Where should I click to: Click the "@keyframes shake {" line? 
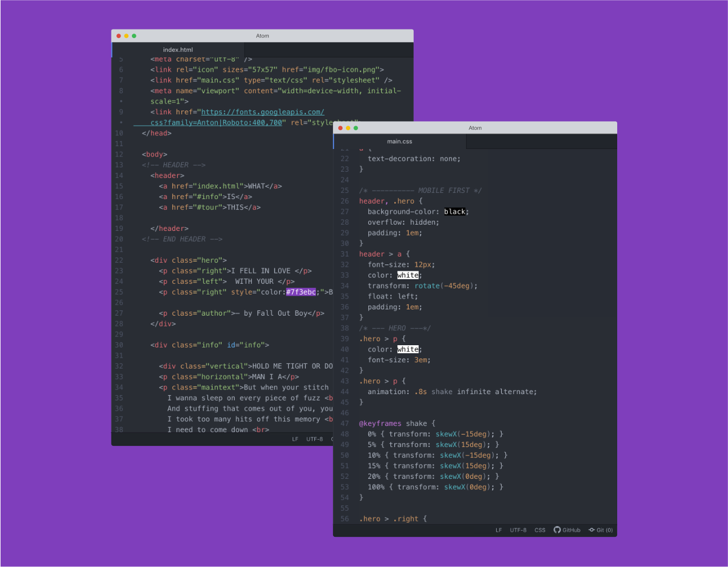pyautogui.click(x=397, y=424)
